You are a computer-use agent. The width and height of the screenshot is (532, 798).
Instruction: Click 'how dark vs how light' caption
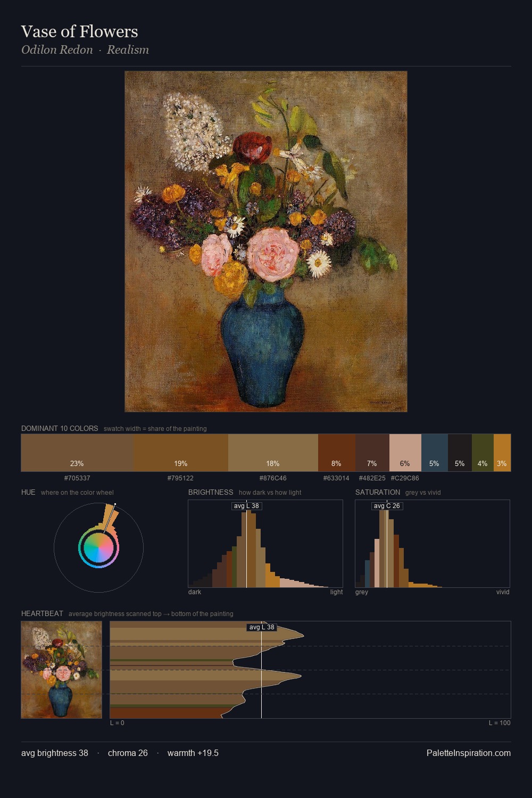tap(270, 493)
